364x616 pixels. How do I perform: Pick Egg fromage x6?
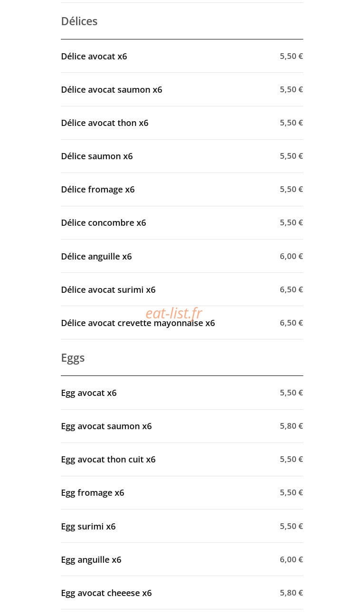click(x=182, y=492)
